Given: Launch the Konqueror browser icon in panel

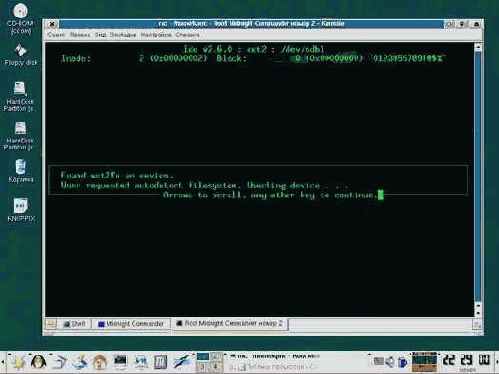Looking at the screenshot, I should [140, 362].
